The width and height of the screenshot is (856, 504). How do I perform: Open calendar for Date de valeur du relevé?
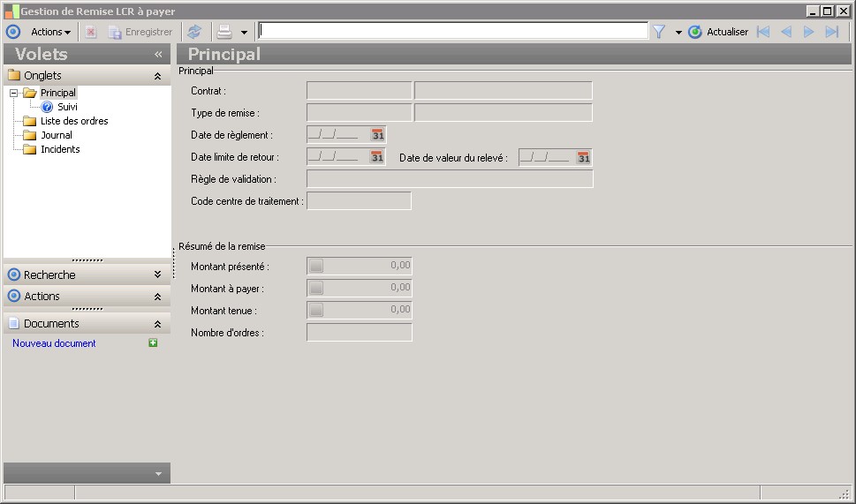(x=584, y=158)
